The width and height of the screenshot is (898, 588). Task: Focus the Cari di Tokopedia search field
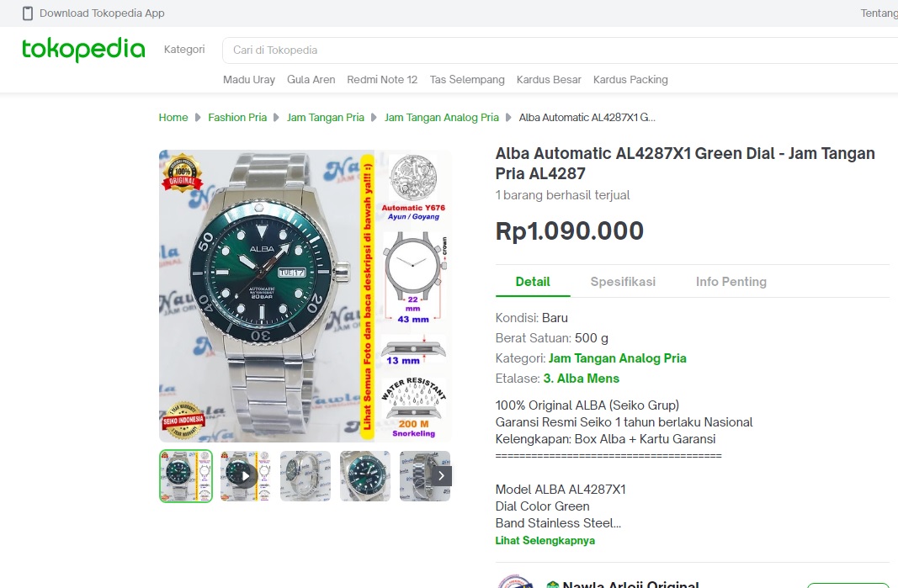[x=560, y=50]
